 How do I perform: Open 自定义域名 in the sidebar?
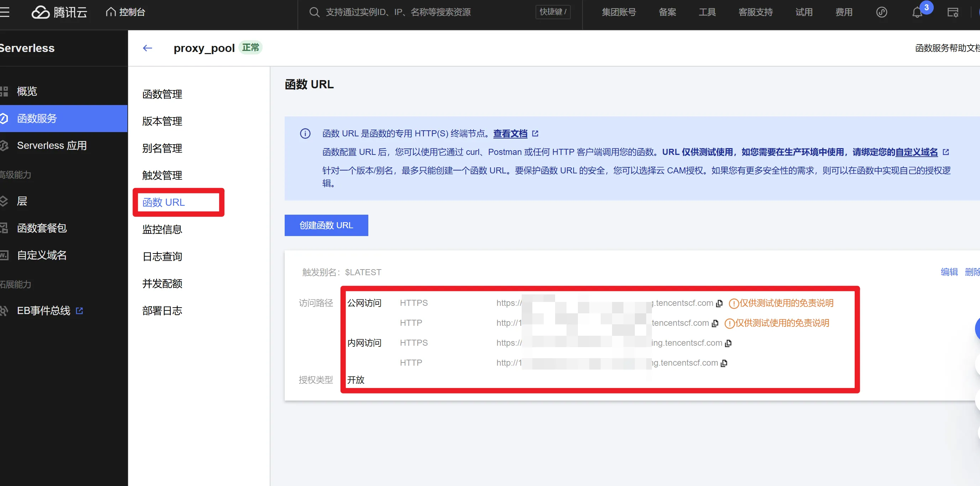pos(42,255)
